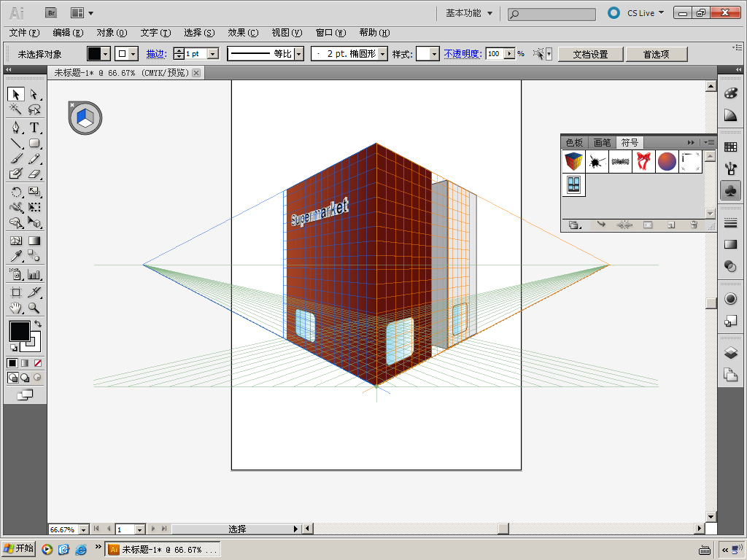Screen dimensions: 747x560
Task: Click the 文档设置 button
Action: 590,54
